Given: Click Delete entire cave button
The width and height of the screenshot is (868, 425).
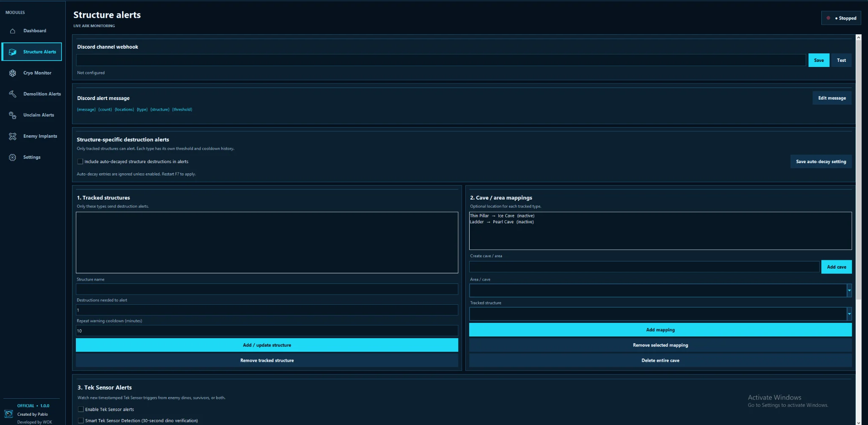Looking at the screenshot, I should (x=660, y=360).
